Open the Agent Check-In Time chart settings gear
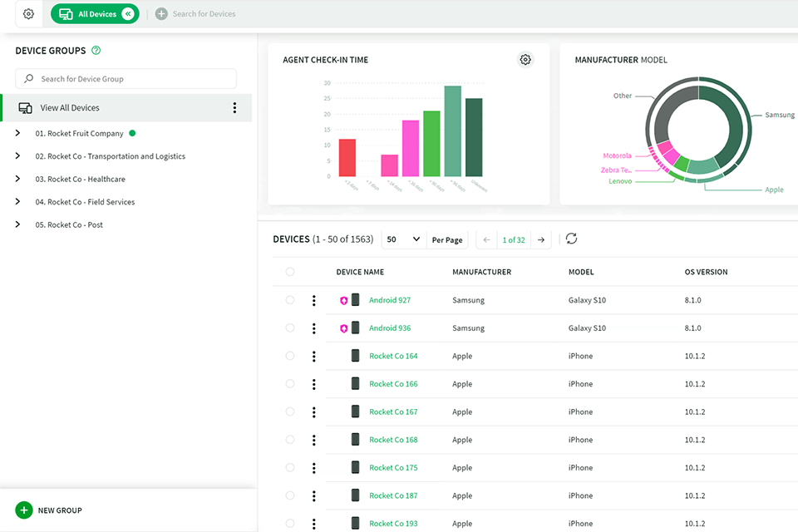The image size is (798, 532). [525, 60]
